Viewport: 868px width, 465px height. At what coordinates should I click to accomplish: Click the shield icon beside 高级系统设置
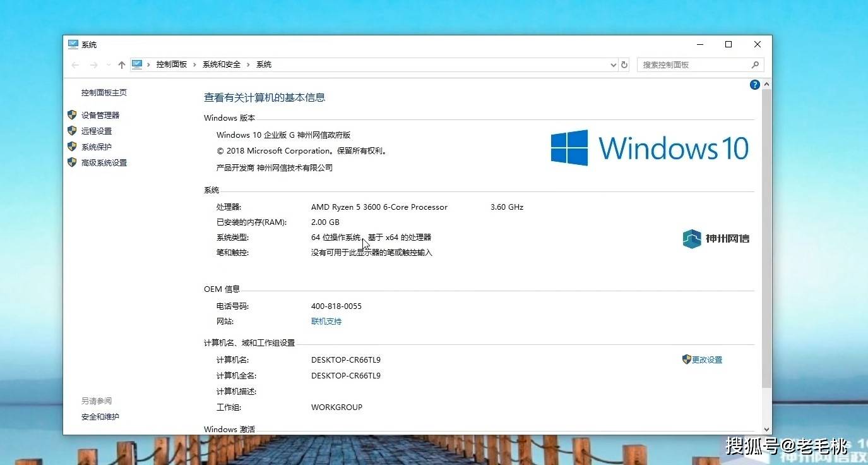(x=72, y=162)
